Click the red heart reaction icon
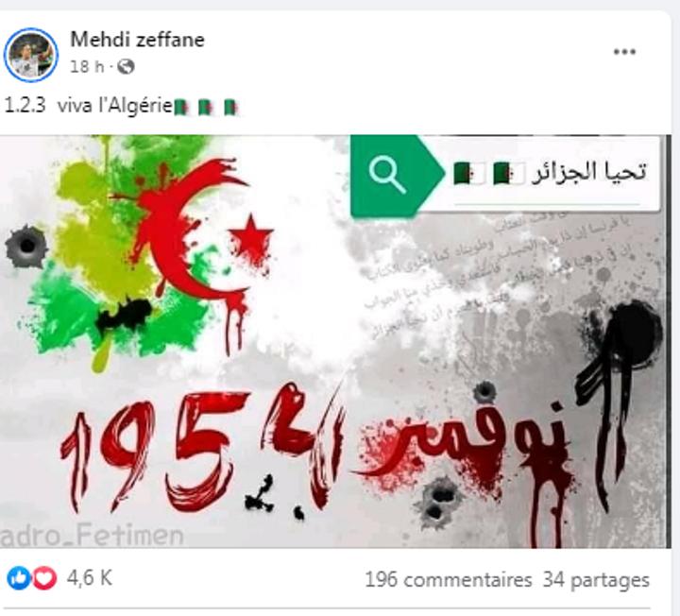Screen dimensions: 680x616 coord(45,578)
